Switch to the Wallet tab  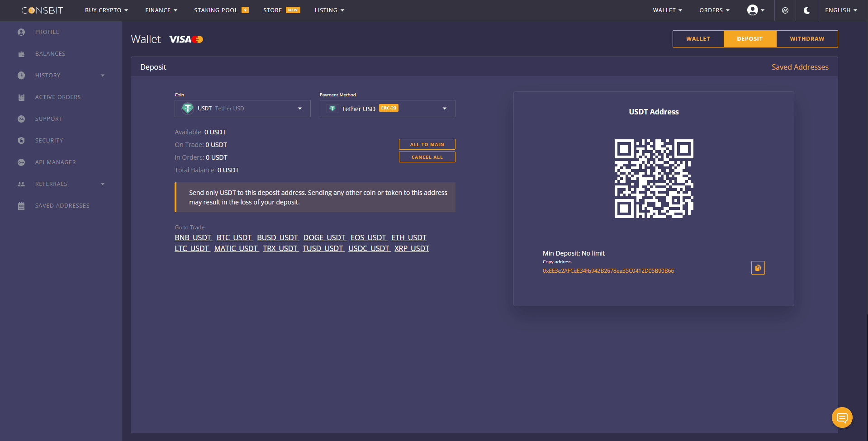click(698, 39)
